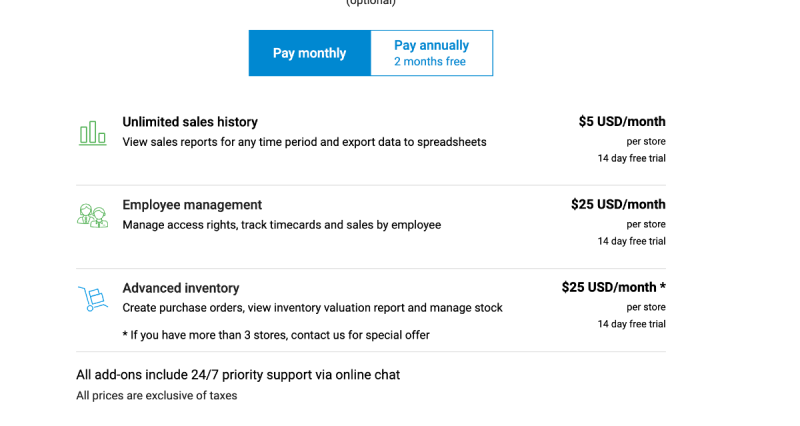Screen dimensions: 800x426
Task: Click the Advanced inventory "14 day free trial" text
Action: pos(631,324)
